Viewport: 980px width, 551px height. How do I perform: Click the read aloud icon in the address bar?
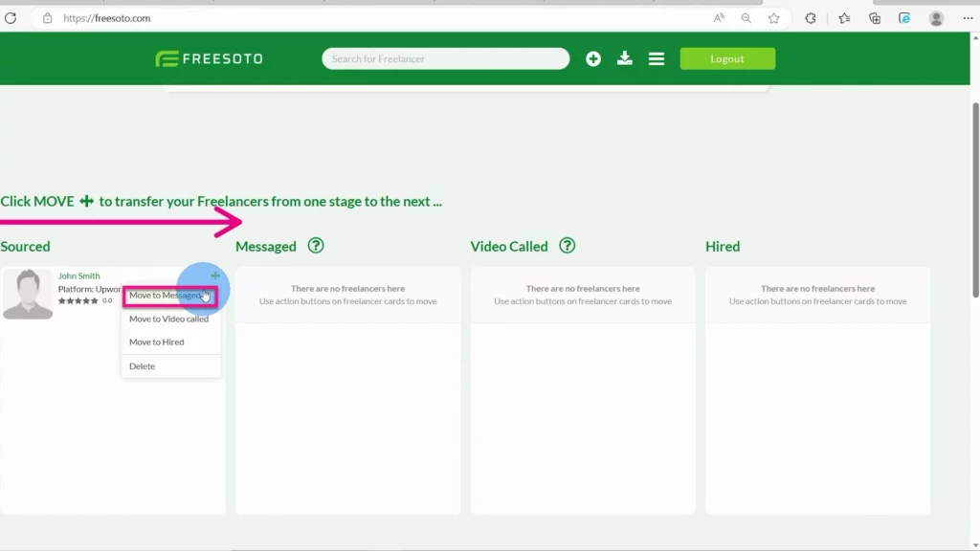click(x=719, y=18)
